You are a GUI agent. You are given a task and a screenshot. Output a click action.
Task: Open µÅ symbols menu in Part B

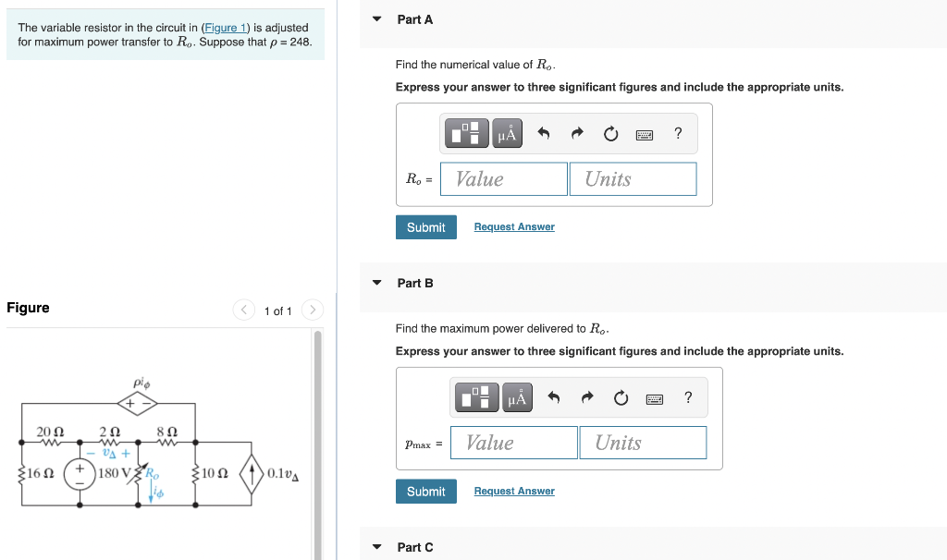point(517,397)
